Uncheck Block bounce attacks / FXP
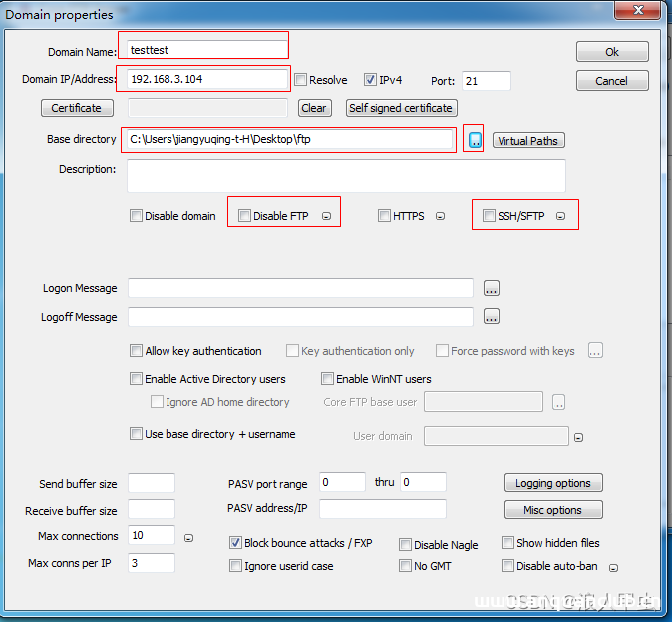Image resolution: width=672 pixels, height=622 pixels. pyautogui.click(x=235, y=543)
